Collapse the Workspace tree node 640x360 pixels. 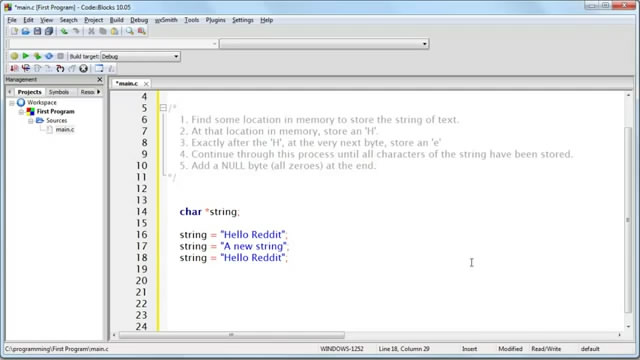(12, 103)
